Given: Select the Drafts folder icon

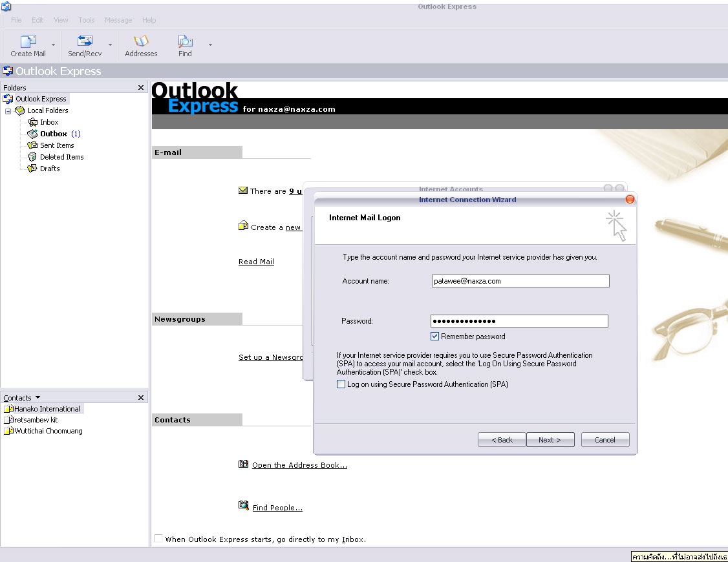Looking at the screenshot, I should click(x=32, y=169).
